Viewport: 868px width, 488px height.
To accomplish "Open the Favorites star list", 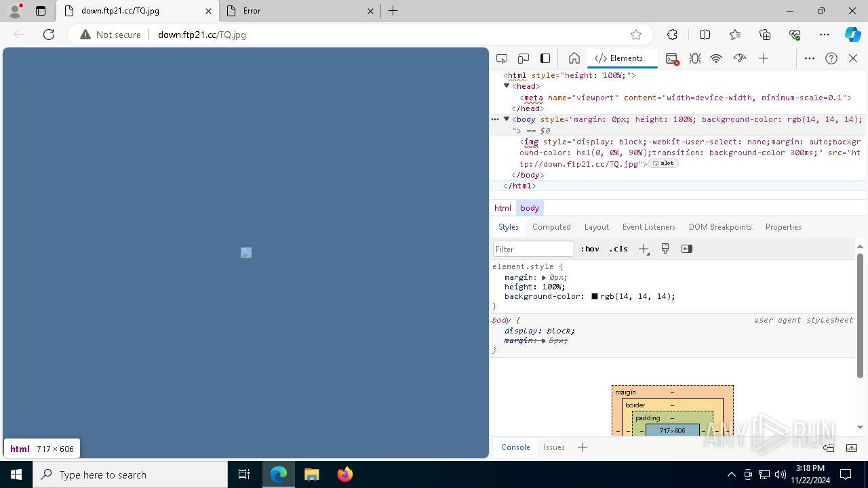I will pos(735,35).
